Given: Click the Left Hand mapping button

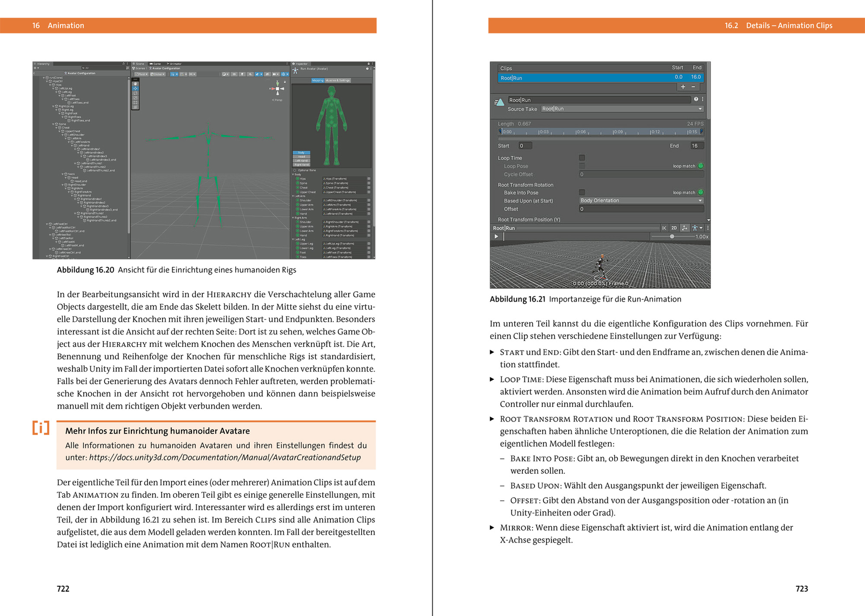Looking at the screenshot, I should pyautogui.click(x=302, y=160).
